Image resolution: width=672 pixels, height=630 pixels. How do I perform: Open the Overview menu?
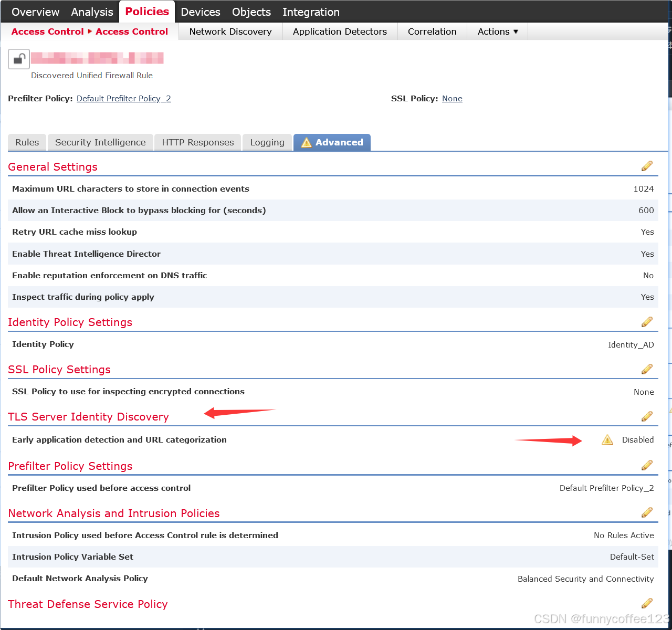35,12
